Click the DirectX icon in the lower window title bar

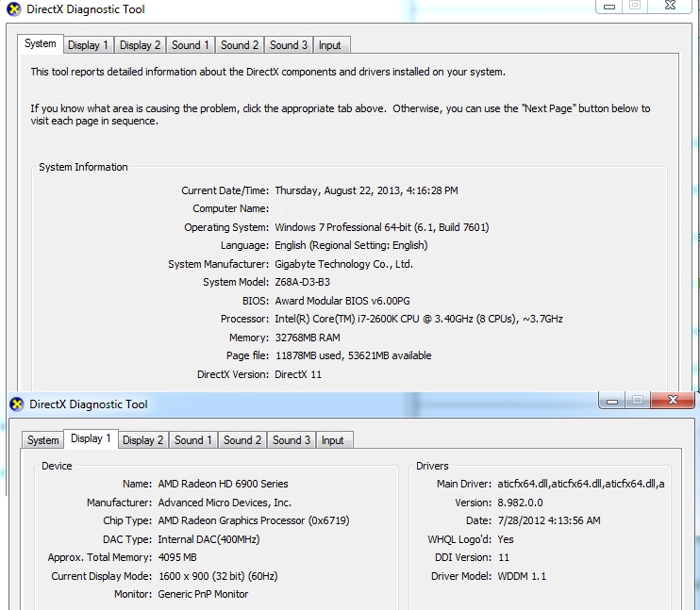tap(17, 404)
